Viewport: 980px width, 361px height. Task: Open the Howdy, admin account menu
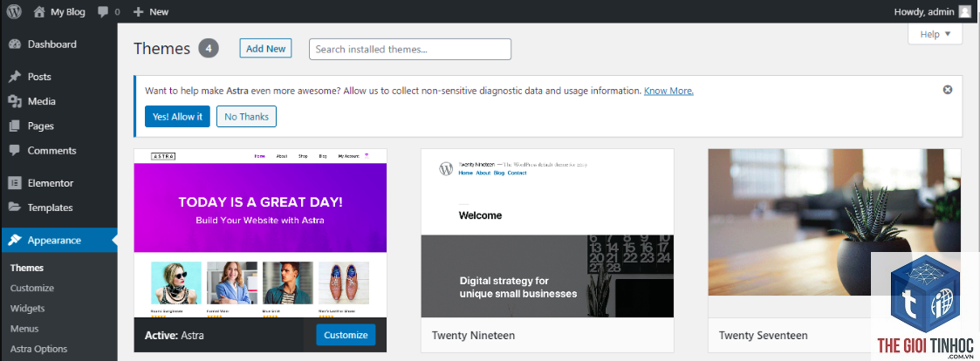click(933, 11)
